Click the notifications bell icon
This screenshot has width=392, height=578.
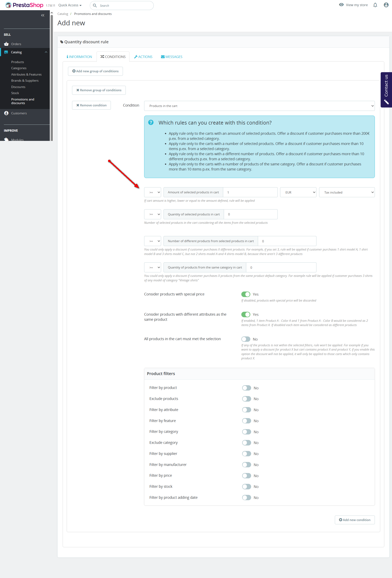[375, 5]
